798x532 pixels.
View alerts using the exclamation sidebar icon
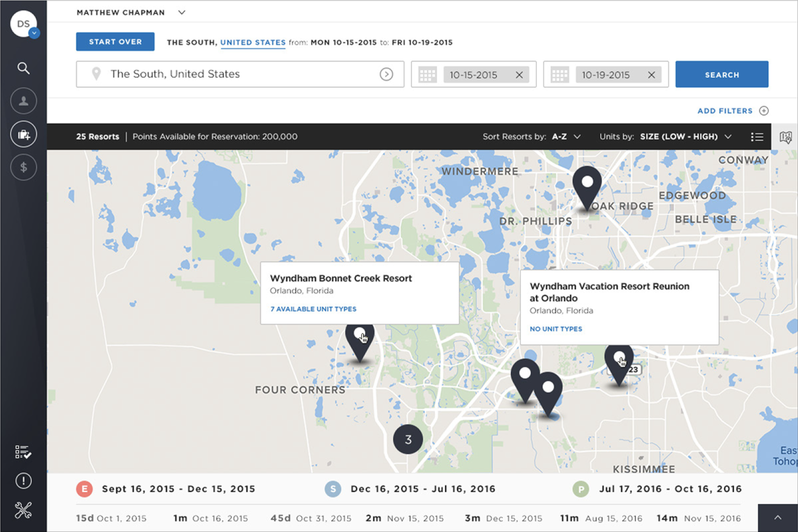[23, 481]
